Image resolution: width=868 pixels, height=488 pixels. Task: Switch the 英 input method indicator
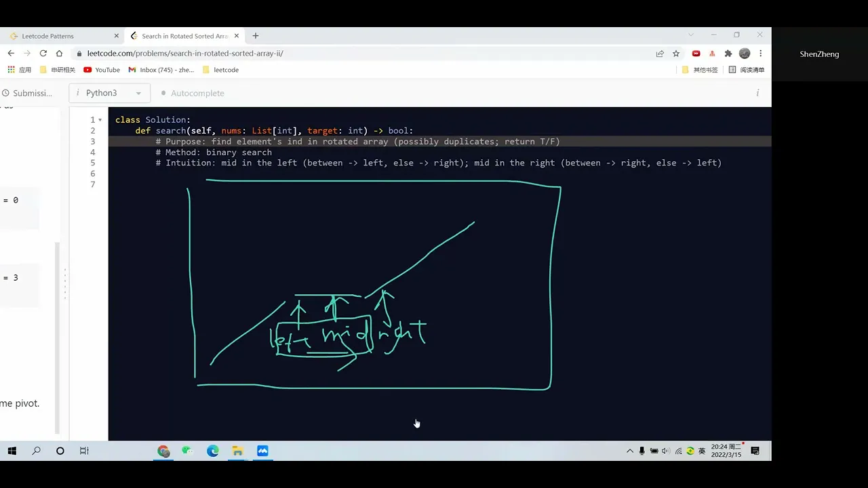tap(702, 451)
